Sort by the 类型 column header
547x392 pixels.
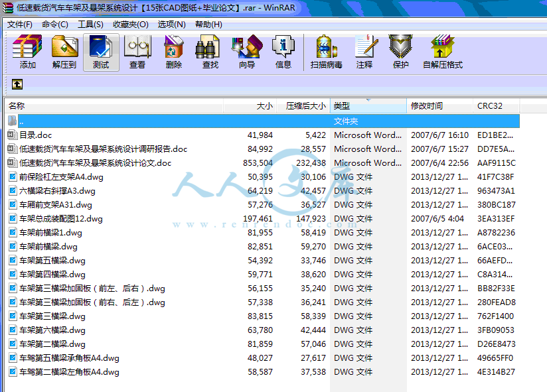[368, 105]
